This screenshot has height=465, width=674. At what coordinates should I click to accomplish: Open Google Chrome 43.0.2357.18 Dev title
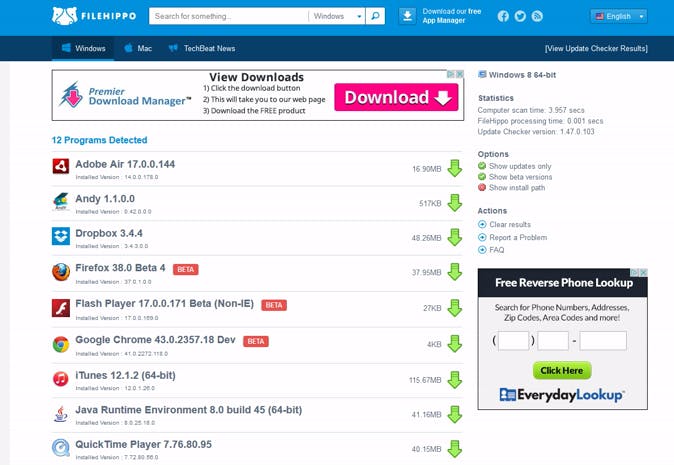click(x=156, y=340)
